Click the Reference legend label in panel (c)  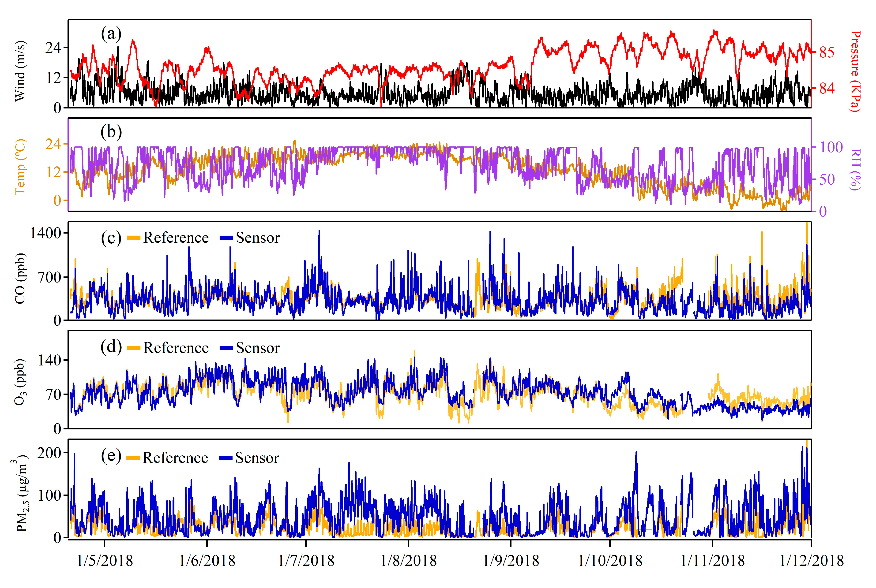point(176,238)
